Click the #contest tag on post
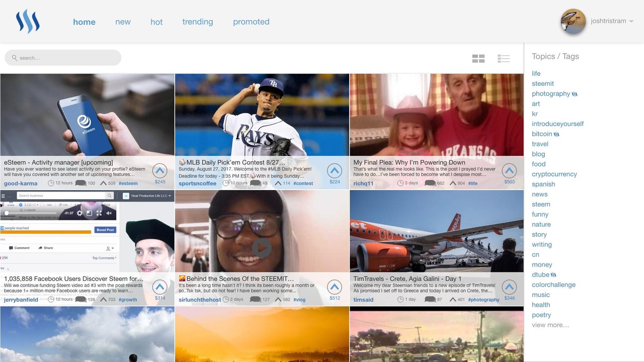Screen dimensions: 644x362 click(x=303, y=184)
